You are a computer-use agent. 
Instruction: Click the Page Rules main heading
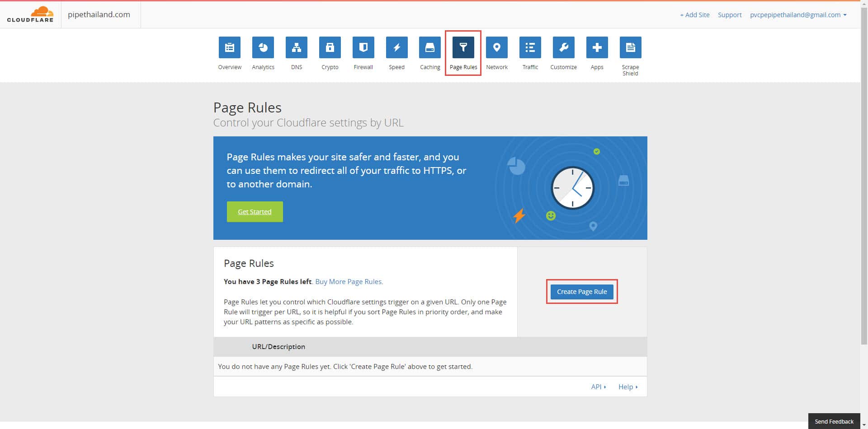click(x=247, y=107)
